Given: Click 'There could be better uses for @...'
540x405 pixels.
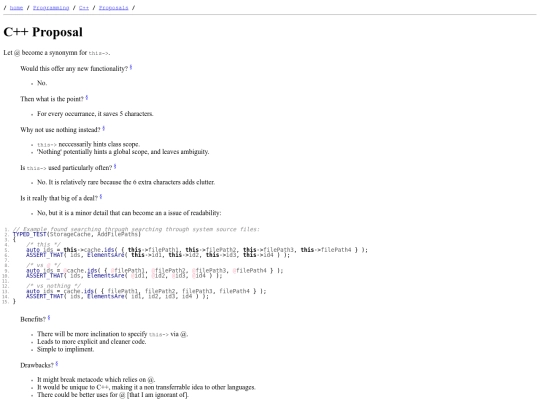Looking at the screenshot, I should click(x=113, y=395).
